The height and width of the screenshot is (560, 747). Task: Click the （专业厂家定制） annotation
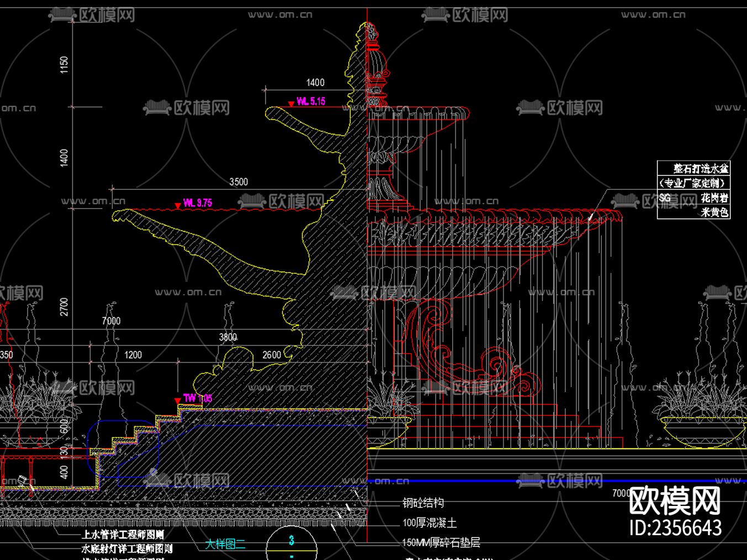pyautogui.click(x=693, y=183)
